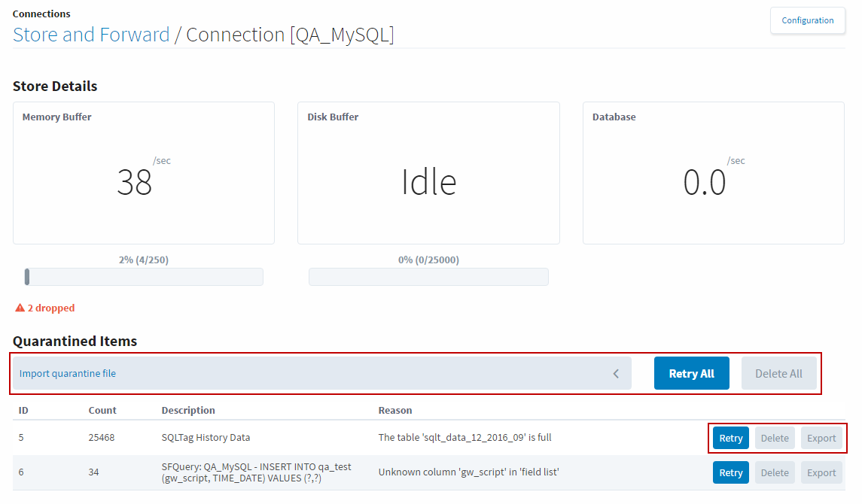Click the Memory Buffer progress bar

click(144, 277)
